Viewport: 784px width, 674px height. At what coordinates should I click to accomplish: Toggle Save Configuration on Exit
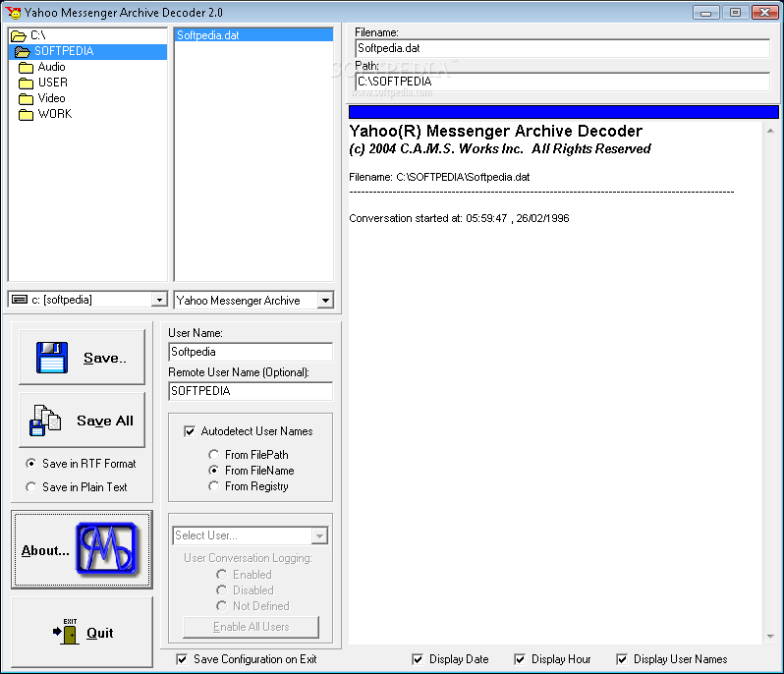pyautogui.click(x=182, y=659)
